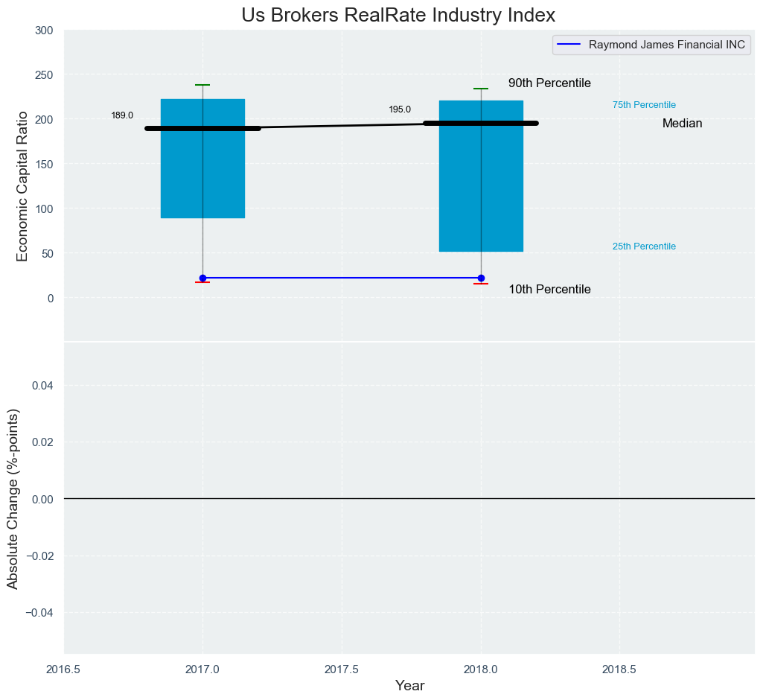Click the Median annotation label
Image resolution: width=763 pixels, height=700 pixels.
(x=682, y=124)
